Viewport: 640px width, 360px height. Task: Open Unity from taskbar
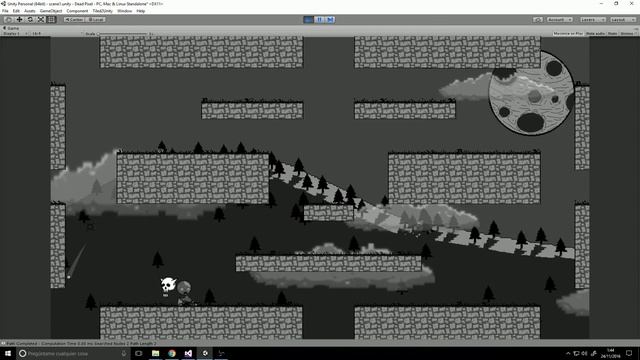pos(205,353)
